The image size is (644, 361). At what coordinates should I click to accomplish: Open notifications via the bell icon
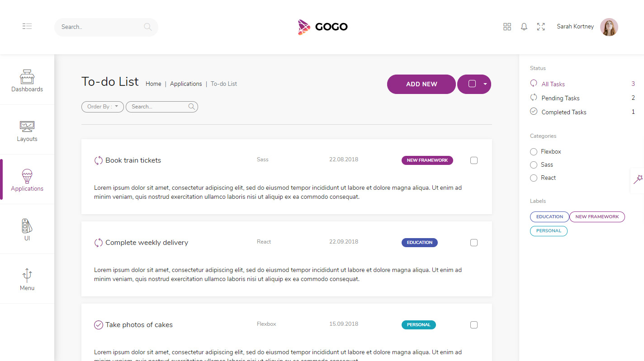[524, 27]
